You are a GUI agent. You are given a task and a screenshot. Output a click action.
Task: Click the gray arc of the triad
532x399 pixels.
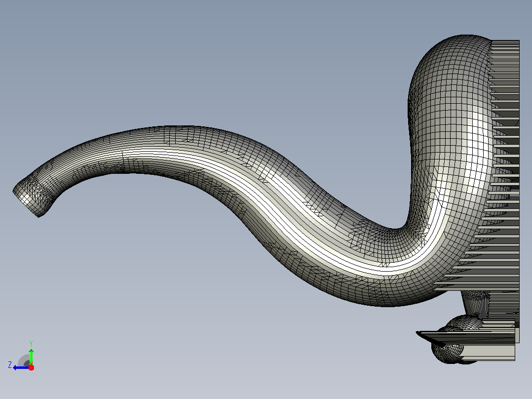tap(24, 360)
